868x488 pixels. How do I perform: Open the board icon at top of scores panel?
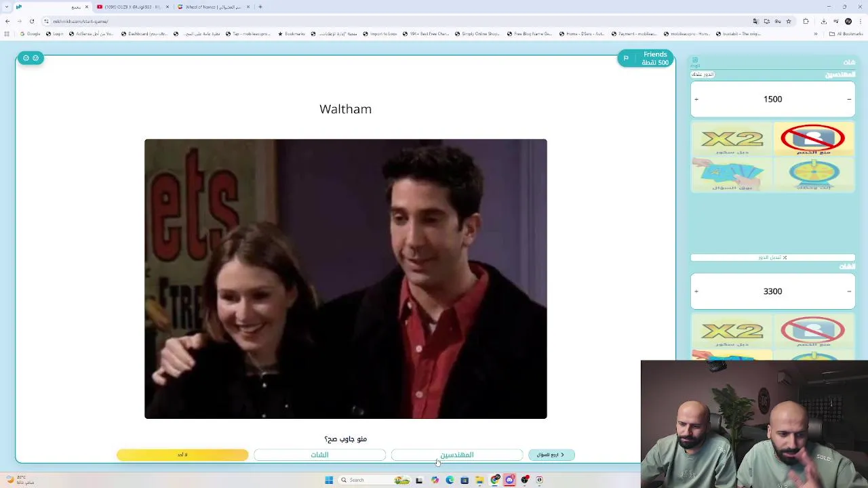695,62
